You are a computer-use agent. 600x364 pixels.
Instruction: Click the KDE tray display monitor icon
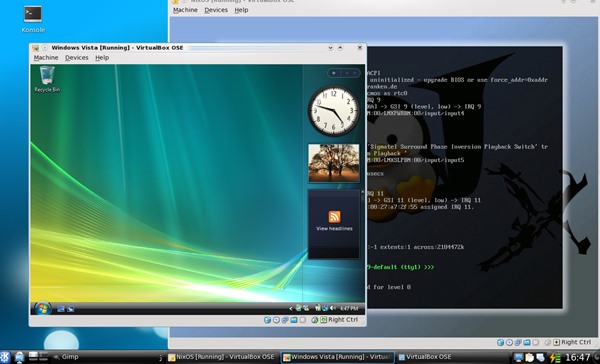[519, 357]
